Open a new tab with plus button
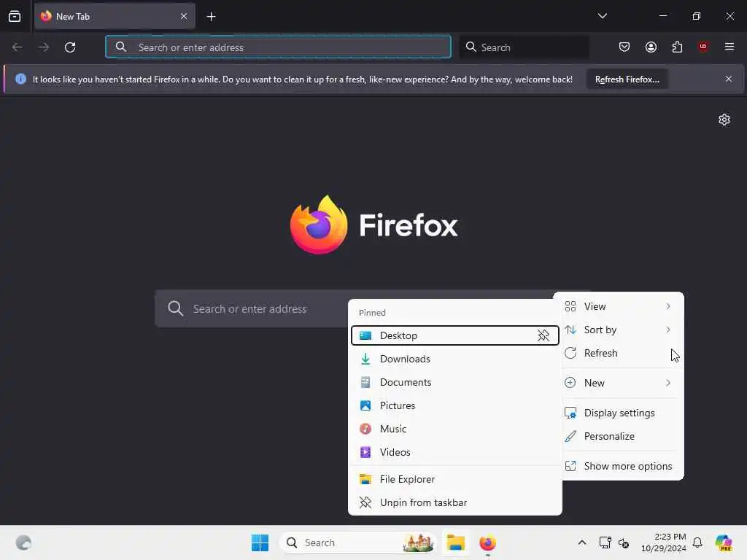The image size is (747, 560). [211, 17]
